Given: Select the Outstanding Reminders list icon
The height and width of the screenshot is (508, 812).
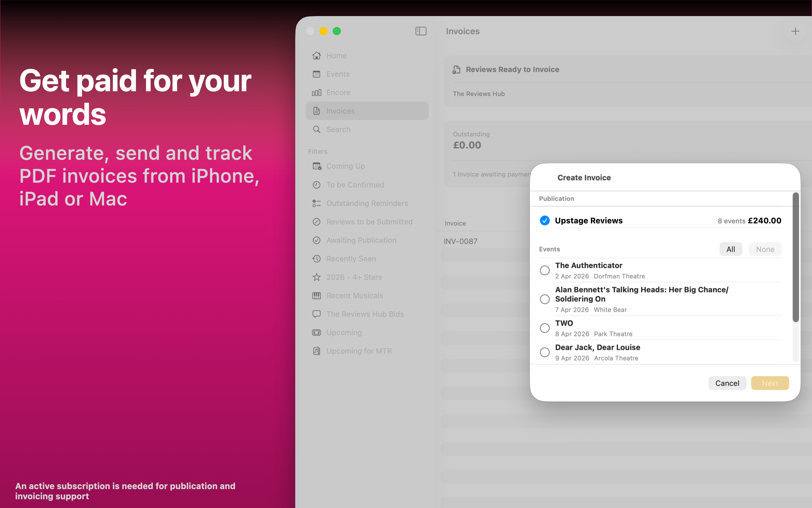Looking at the screenshot, I should [316, 203].
